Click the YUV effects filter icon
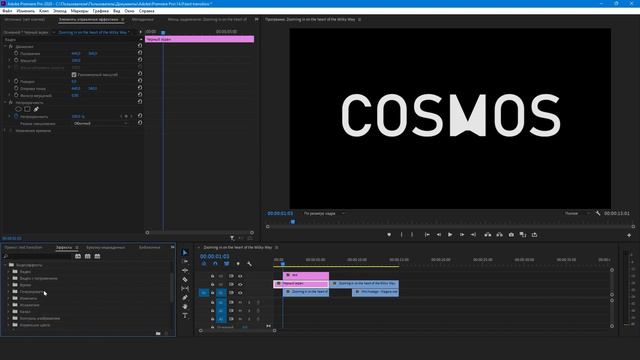 point(97,256)
